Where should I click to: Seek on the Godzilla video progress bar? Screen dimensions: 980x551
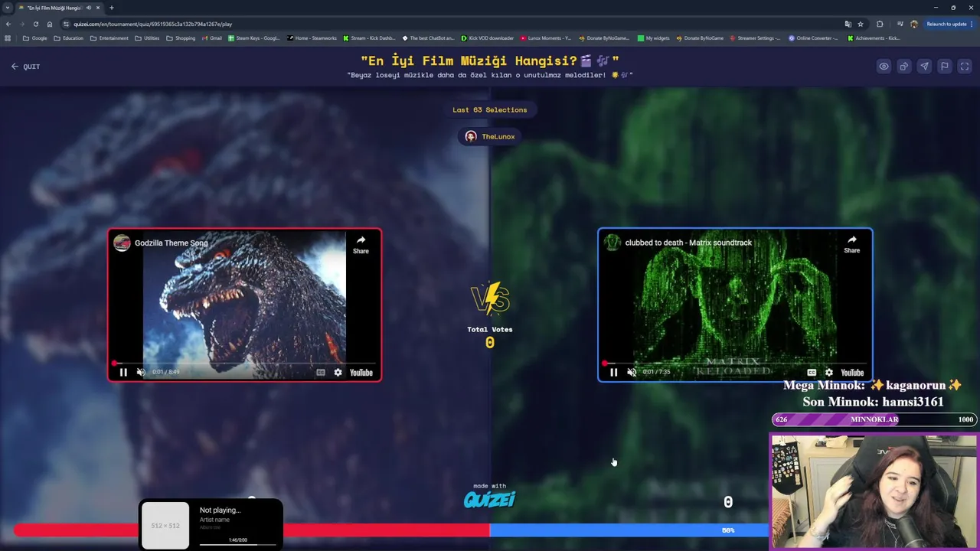[244, 364]
